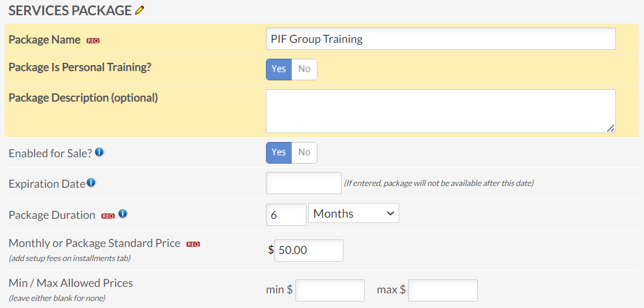Click the REQ badge beside Standard Price label
Screen dimensions: 644x308
193,244
